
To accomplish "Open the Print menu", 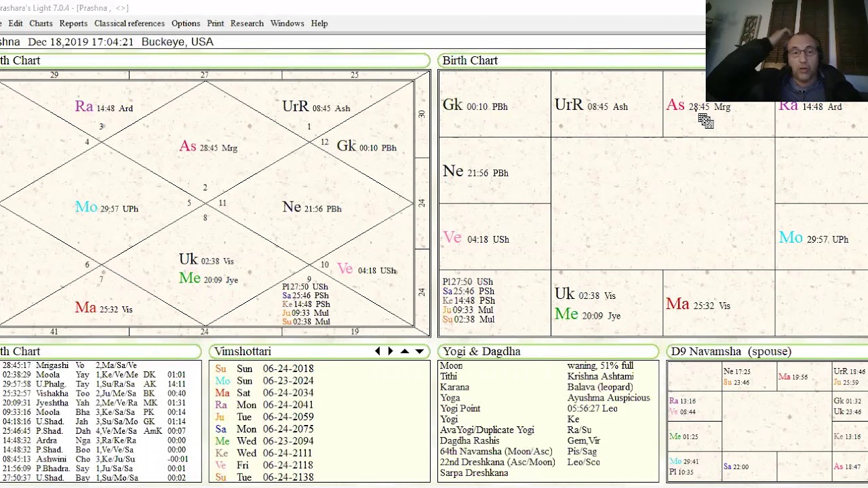I will pos(216,23).
